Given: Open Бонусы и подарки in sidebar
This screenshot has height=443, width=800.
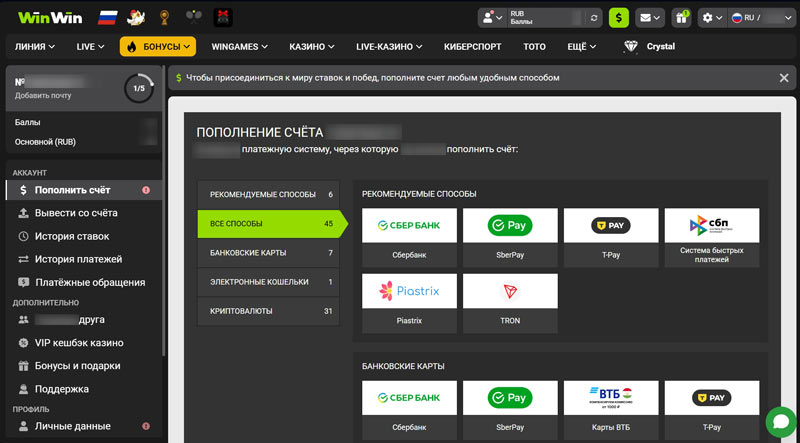Looking at the screenshot, I should point(84,366).
